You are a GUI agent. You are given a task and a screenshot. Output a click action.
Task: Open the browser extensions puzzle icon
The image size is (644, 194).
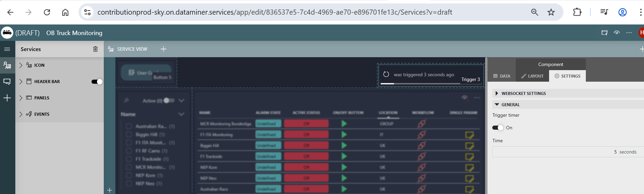(x=577, y=12)
